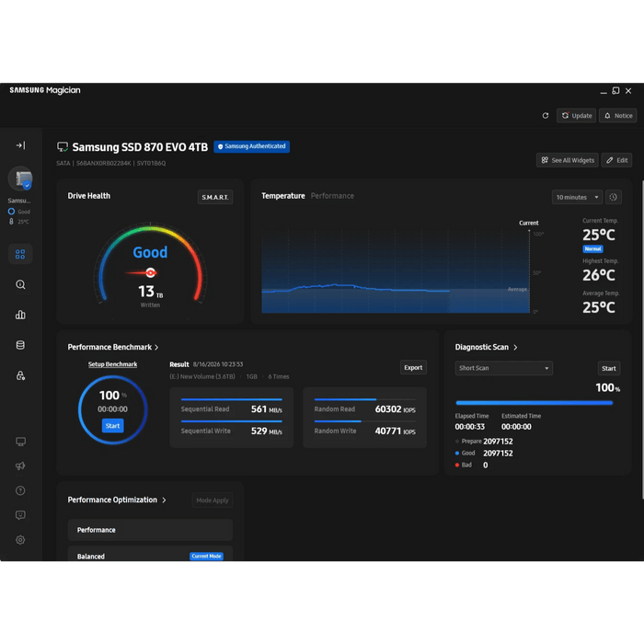Viewport: 644px width, 644px height.
Task: Click the Mode Apply button
Action: [213, 500]
